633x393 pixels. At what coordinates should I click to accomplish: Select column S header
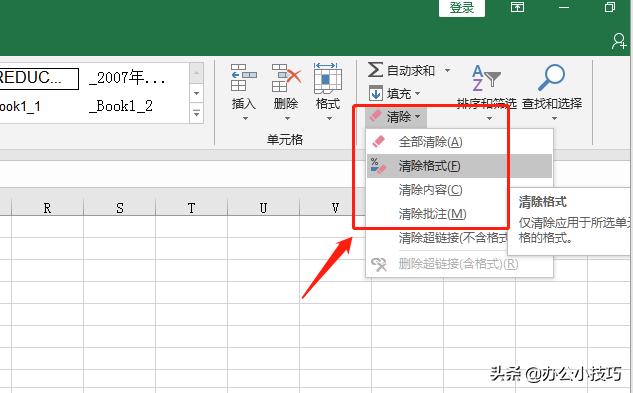point(119,208)
